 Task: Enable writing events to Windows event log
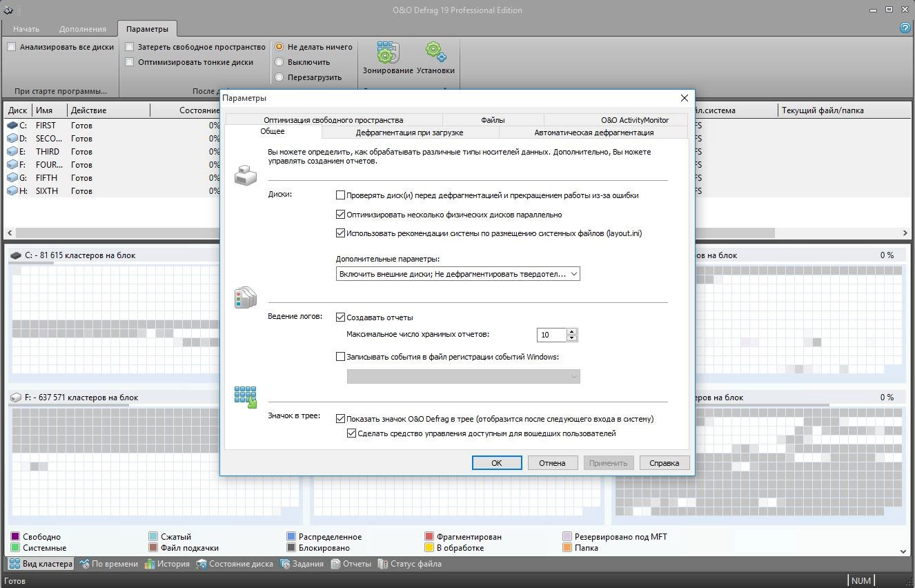coord(340,357)
